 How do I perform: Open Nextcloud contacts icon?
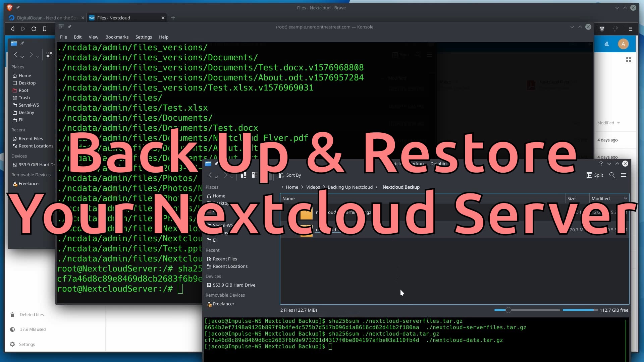(x=607, y=44)
